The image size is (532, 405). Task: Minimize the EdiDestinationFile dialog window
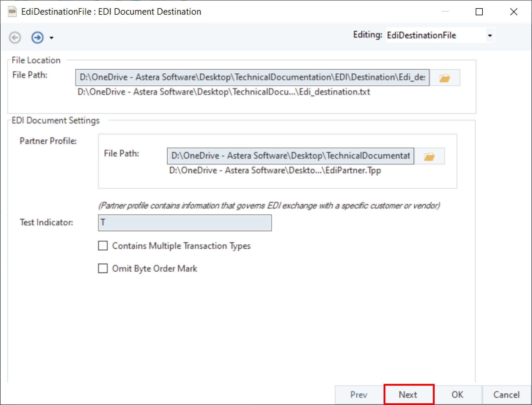click(x=445, y=12)
